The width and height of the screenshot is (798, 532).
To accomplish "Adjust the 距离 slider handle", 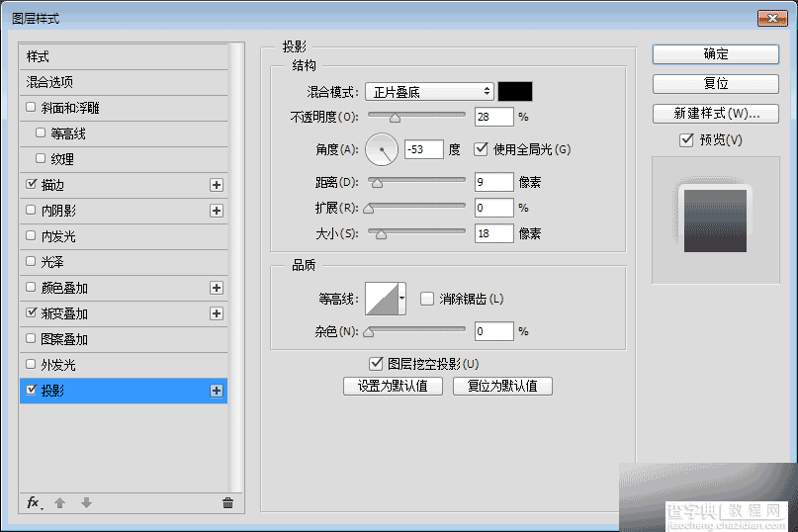I will point(377,183).
